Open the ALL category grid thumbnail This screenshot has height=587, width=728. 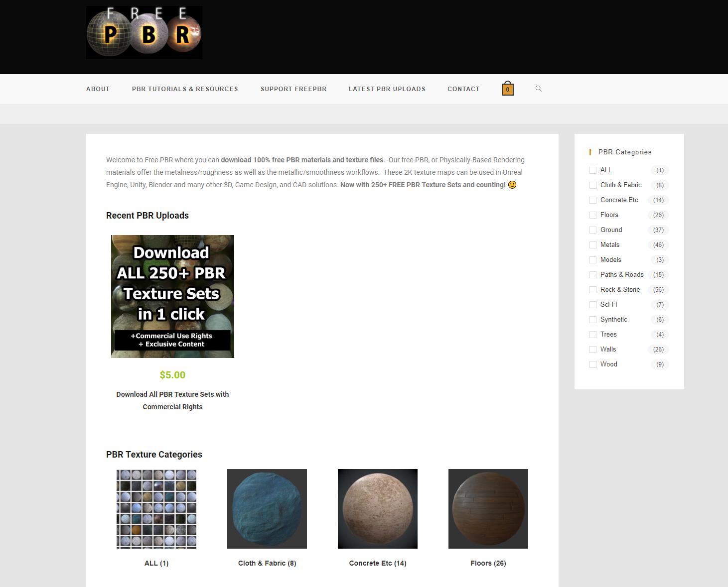pos(156,509)
